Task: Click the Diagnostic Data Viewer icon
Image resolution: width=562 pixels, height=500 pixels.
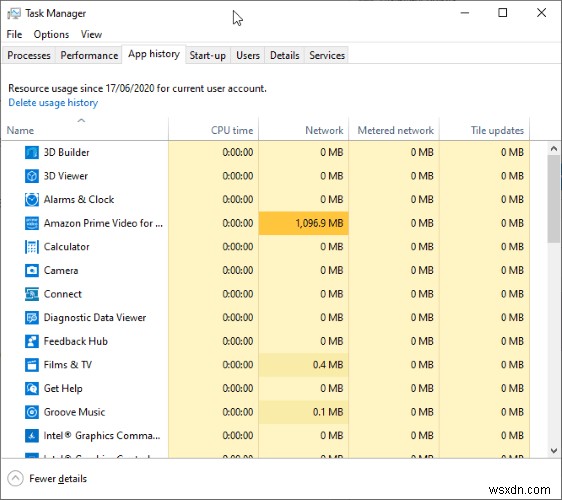Action: point(32,318)
